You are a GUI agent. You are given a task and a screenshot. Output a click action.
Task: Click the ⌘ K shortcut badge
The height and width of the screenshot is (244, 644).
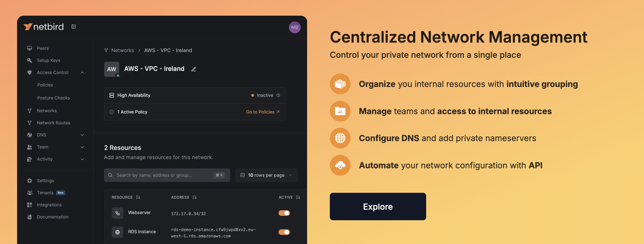pos(219,175)
